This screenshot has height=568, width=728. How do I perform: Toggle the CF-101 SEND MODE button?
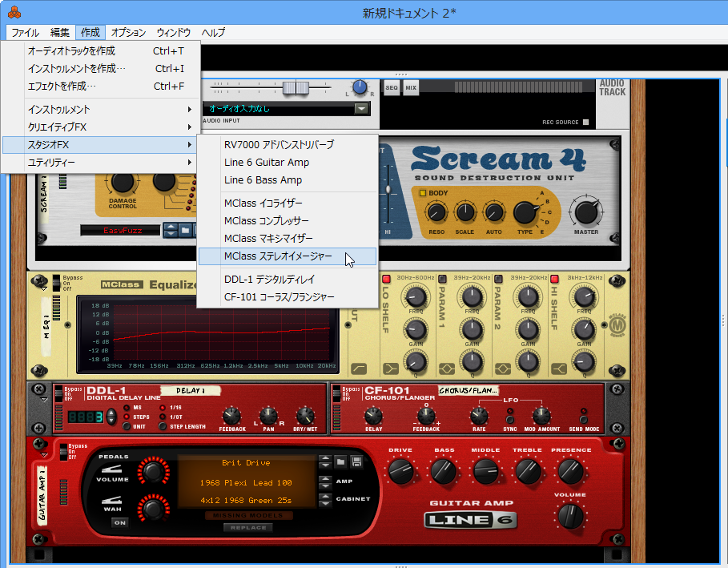pyautogui.click(x=584, y=419)
